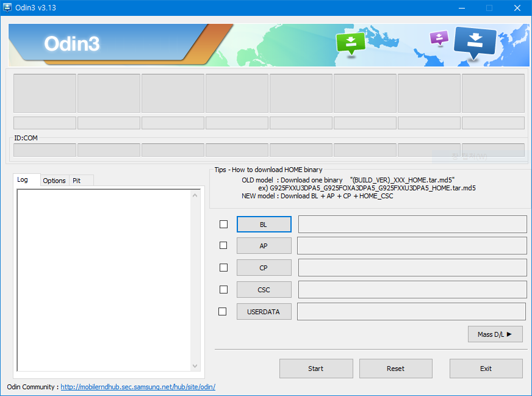Click the AP file path field
Image resolution: width=532 pixels, height=396 pixels.
point(412,246)
